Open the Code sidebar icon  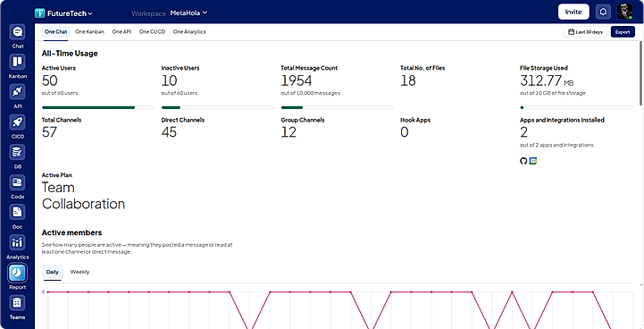pyautogui.click(x=17, y=182)
